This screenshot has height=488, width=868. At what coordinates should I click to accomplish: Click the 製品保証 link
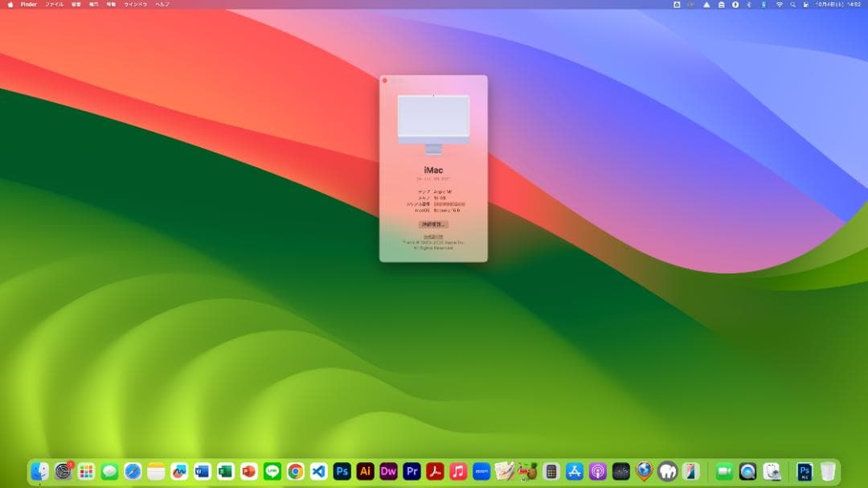(x=433, y=237)
